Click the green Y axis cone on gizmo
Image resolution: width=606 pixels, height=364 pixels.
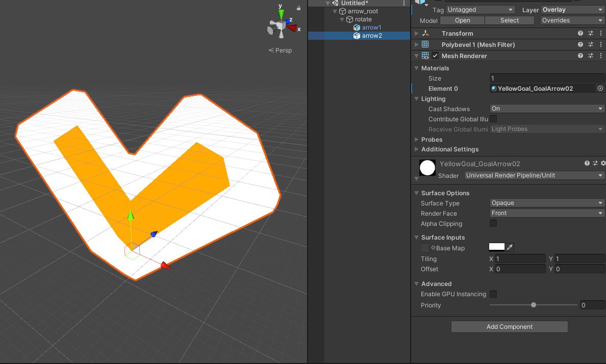click(x=282, y=15)
